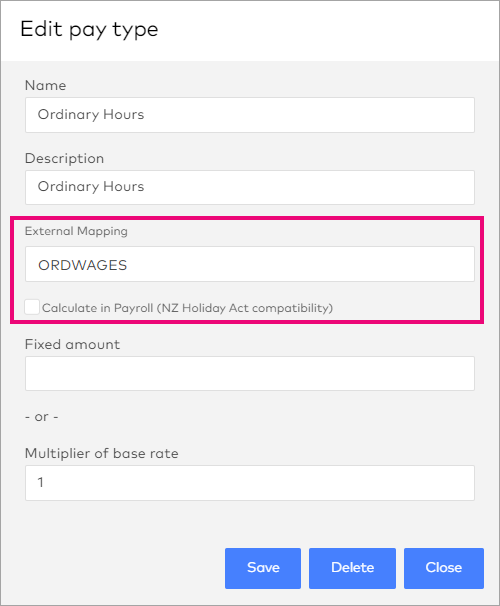Click the 'Multiplier of base rate' label

[102, 453]
